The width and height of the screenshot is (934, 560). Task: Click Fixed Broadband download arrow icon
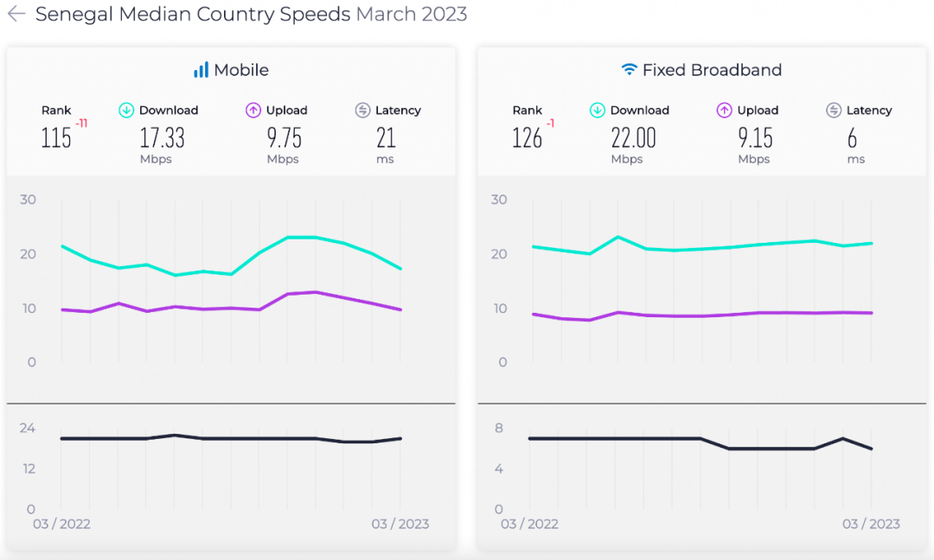click(x=598, y=110)
